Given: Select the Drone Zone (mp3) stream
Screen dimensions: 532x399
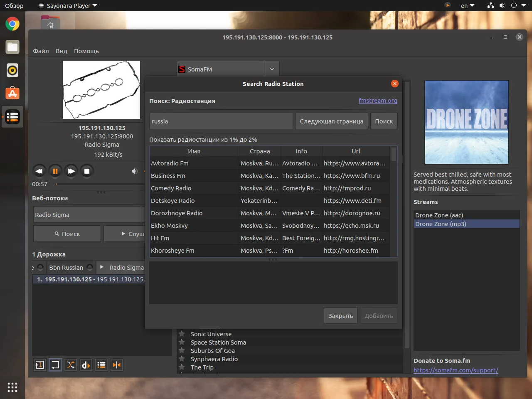Looking at the screenshot, I should (467, 224).
